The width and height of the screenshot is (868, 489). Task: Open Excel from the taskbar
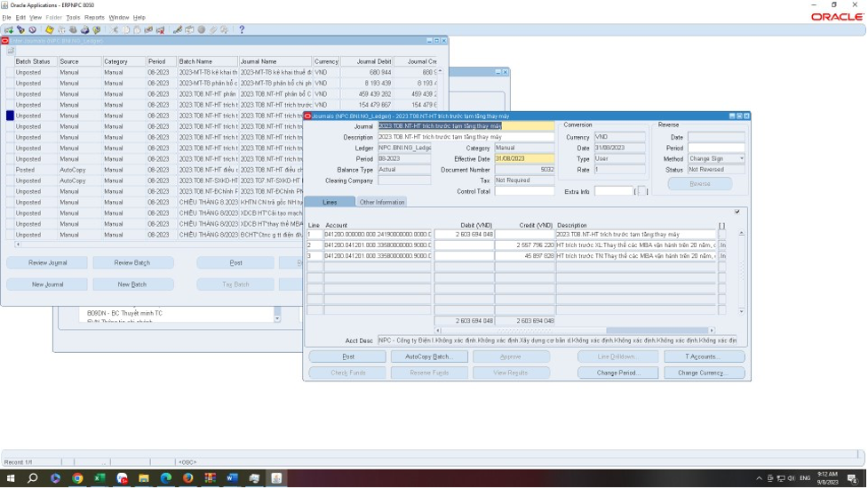[100, 478]
